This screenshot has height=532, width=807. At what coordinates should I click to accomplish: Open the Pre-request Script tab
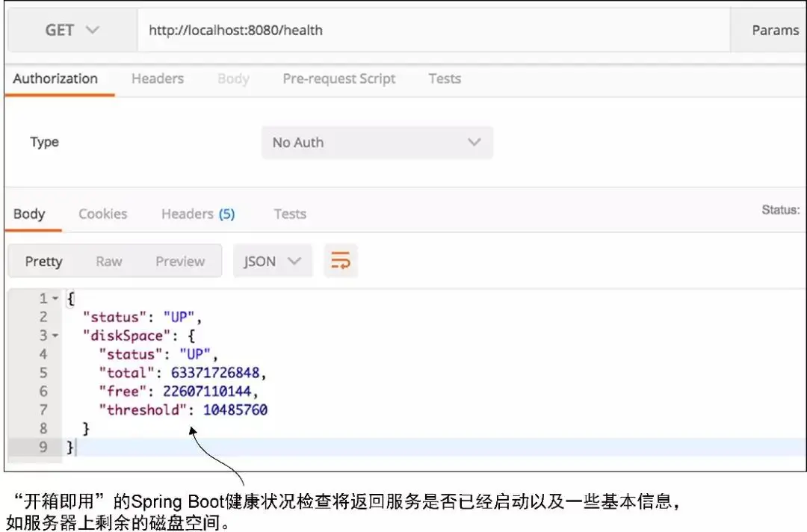click(339, 78)
